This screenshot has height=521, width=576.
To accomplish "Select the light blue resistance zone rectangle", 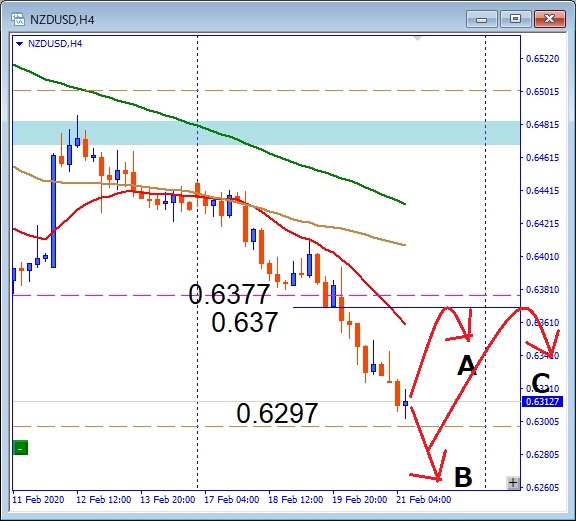I will pos(266,133).
